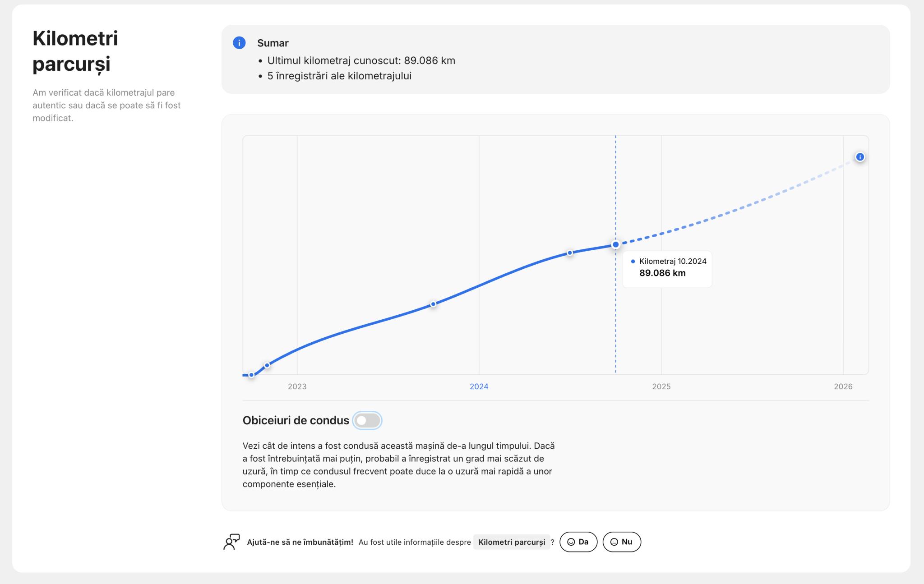Image resolution: width=924 pixels, height=584 pixels.
Task: Click the blue info icon beside Sumar
Action: (x=239, y=43)
